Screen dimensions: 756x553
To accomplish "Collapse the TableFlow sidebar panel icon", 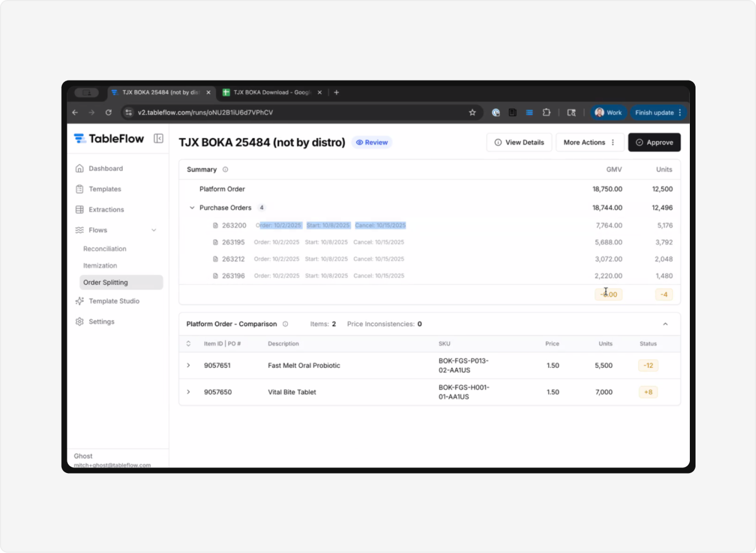I will [x=158, y=139].
